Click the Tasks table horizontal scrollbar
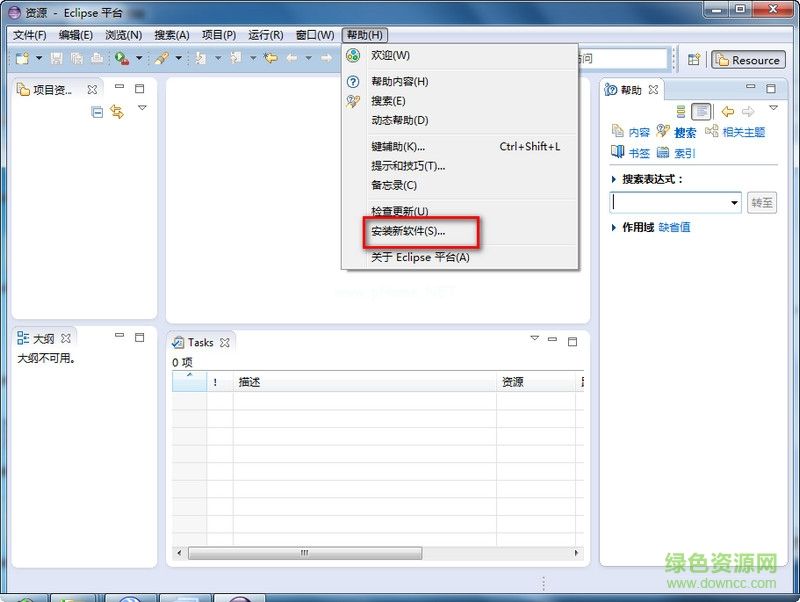 point(305,553)
